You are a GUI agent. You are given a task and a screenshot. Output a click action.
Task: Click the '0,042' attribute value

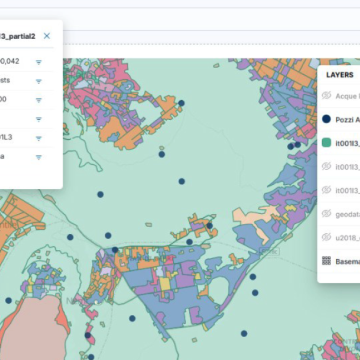[9, 61]
